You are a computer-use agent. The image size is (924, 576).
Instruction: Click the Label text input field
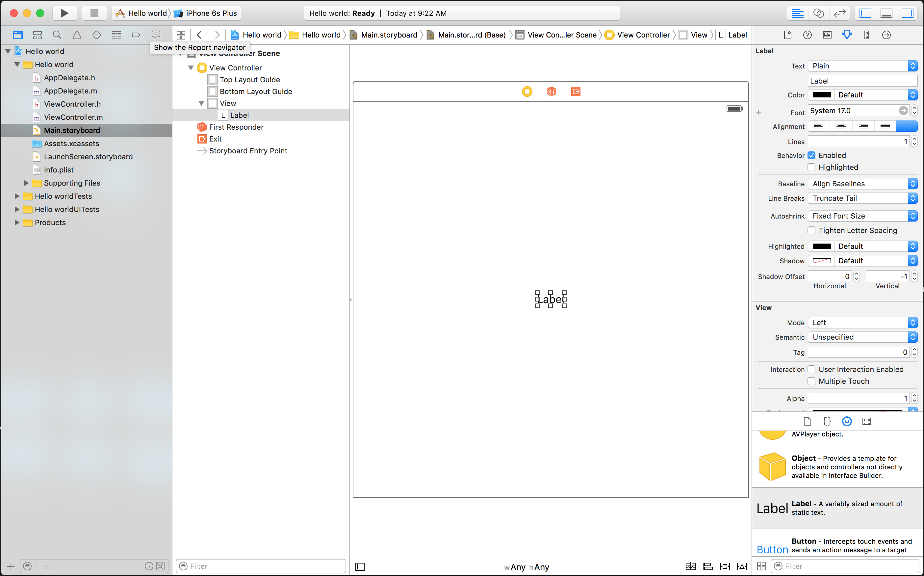click(x=862, y=81)
